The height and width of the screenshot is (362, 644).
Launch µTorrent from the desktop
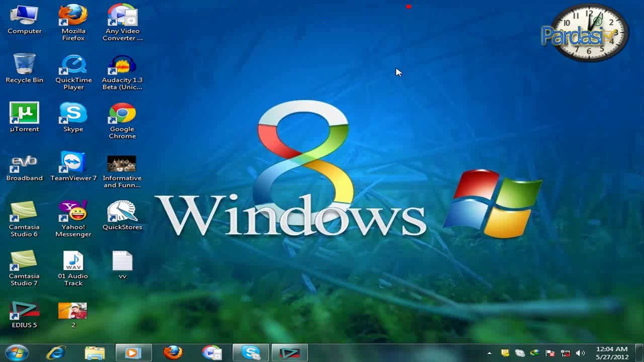point(24,118)
